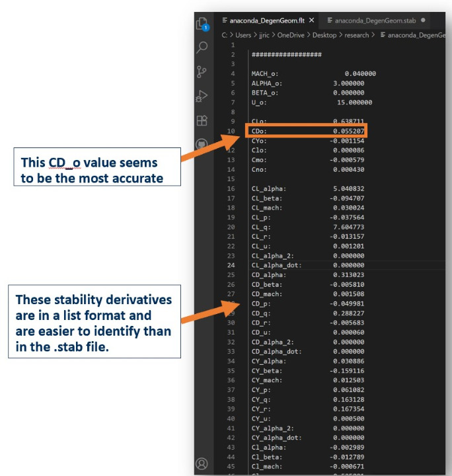Open the Run and Debug view
Screen dimensions: 452x476
tap(203, 97)
